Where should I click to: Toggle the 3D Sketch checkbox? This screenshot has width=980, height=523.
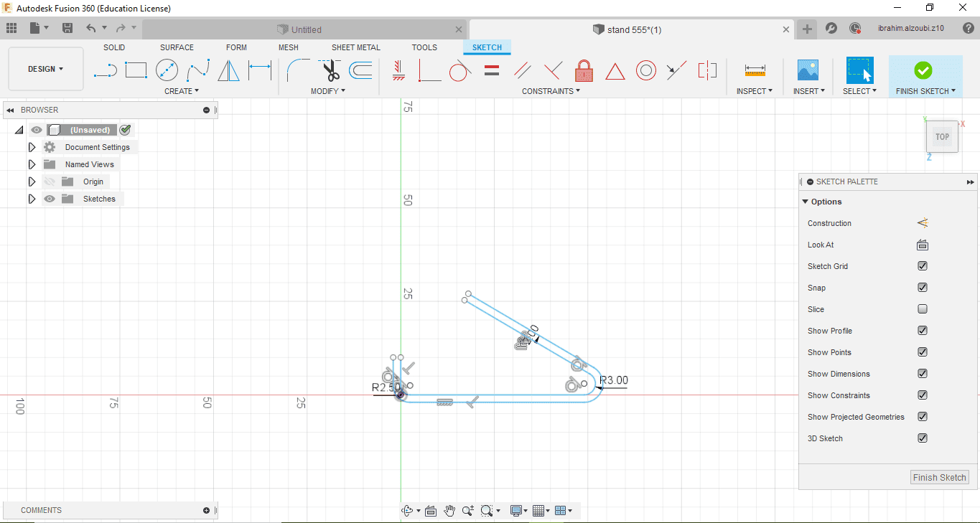923,438
